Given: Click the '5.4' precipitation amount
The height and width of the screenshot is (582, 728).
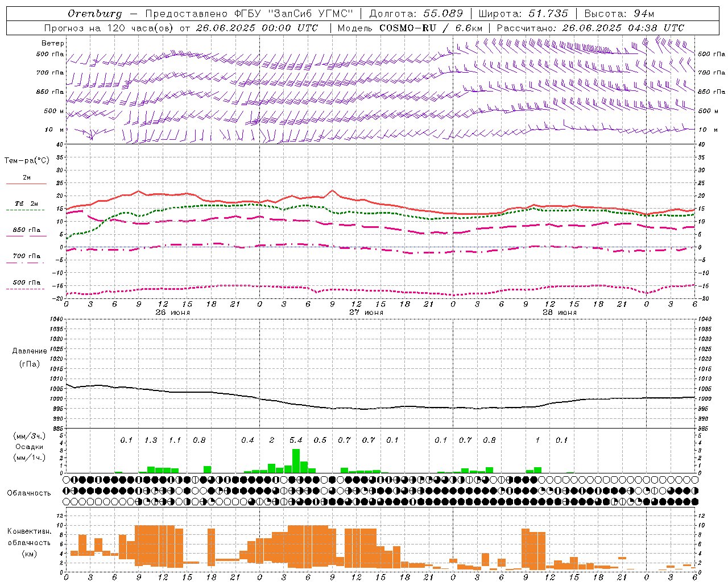Looking at the screenshot, I should point(296,440).
